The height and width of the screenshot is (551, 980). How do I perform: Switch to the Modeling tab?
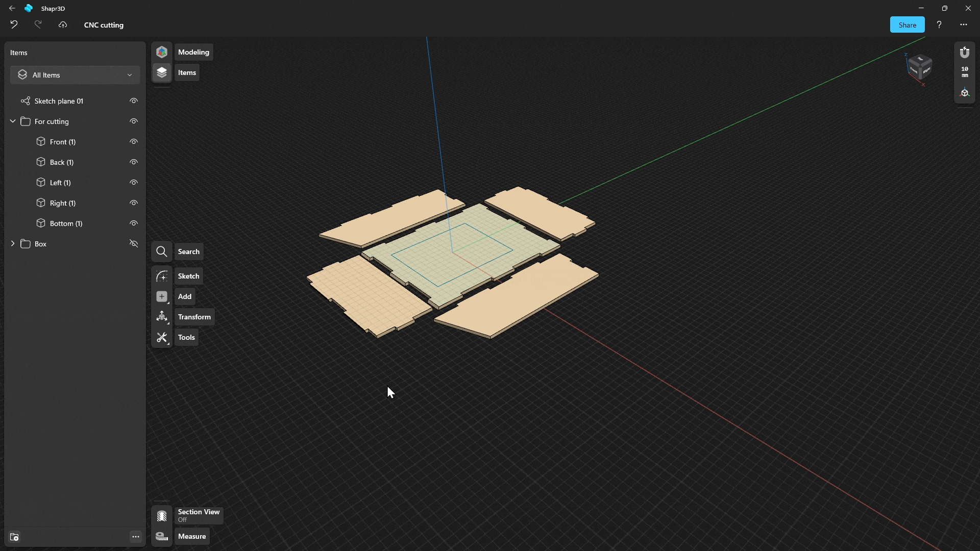click(162, 52)
